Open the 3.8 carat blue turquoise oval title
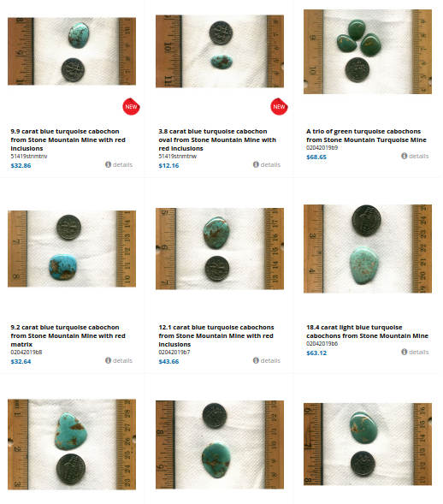This screenshot has width=443, height=504. tap(217, 139)
